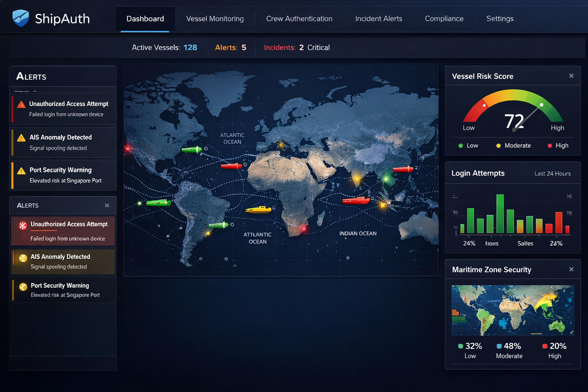Viewport: 588px width, 392px height.
Task: Click the ShipAuth shield logo
Action: point(21,18)
